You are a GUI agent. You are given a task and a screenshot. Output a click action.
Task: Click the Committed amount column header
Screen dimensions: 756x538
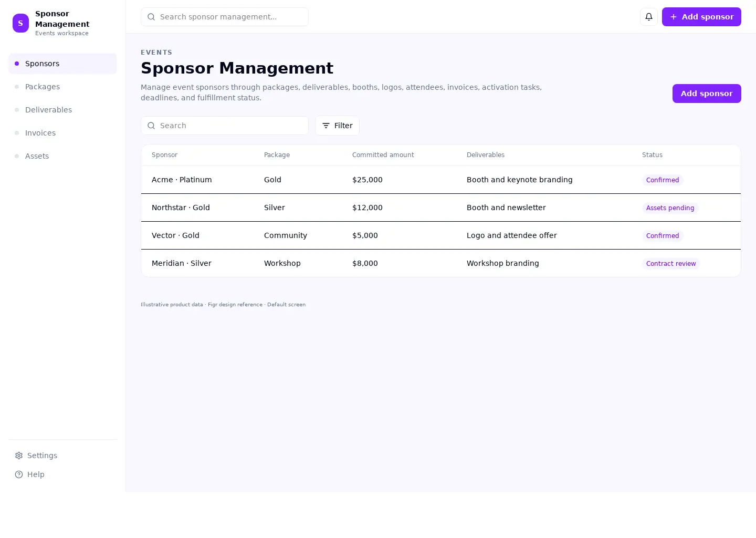point(383,155)
